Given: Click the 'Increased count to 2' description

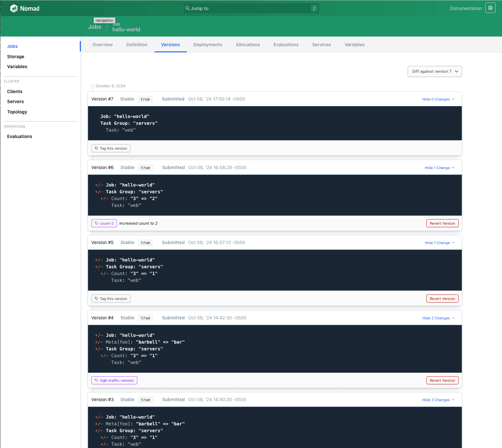Looking at the screenshot, I should 138,223.
